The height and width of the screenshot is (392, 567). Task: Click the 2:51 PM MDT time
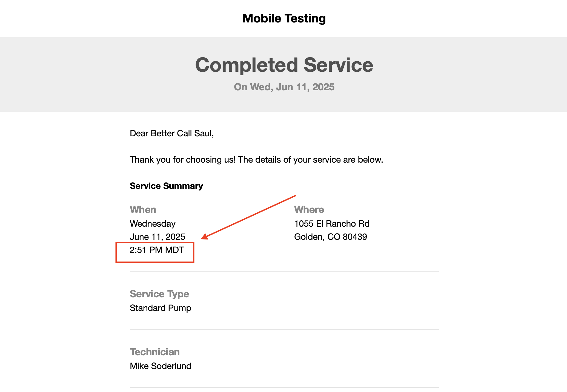pos(157,250)
